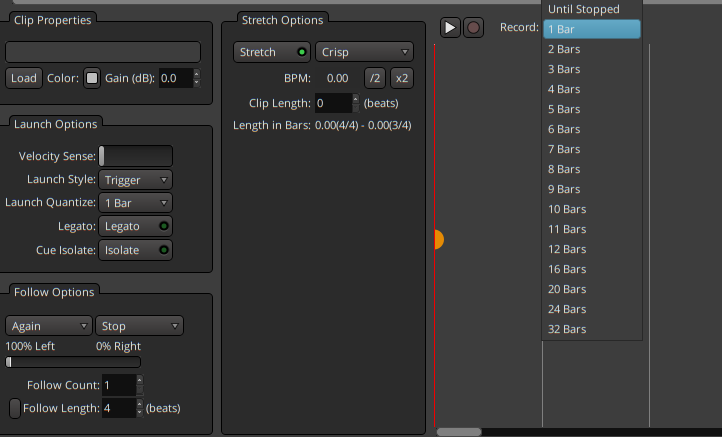Click the /2 BPM button
The height and width of the screenshot is (437, 722).
[375, 78]
